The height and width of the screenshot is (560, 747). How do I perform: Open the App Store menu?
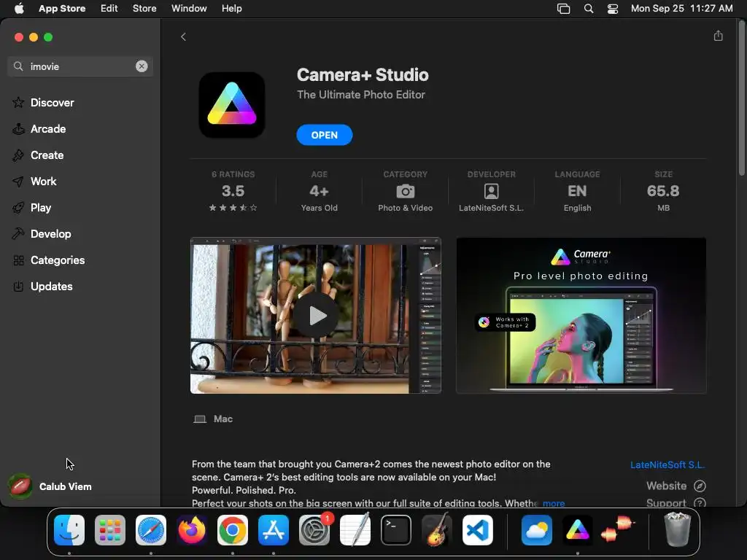coord(62,8)
